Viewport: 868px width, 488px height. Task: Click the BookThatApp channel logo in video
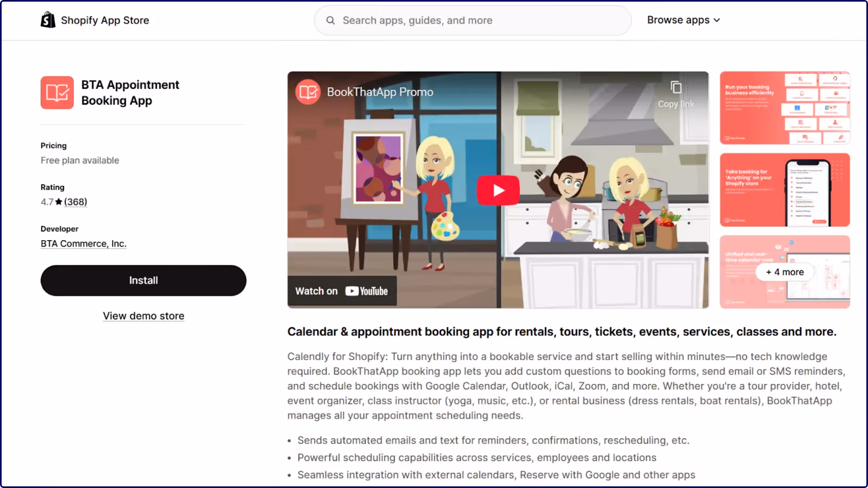308,92
